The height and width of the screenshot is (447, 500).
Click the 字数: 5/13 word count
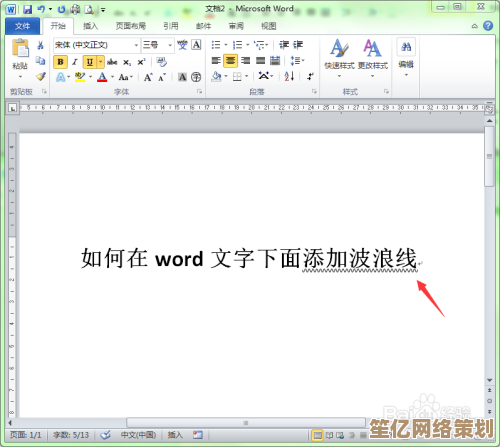point(71,435)
